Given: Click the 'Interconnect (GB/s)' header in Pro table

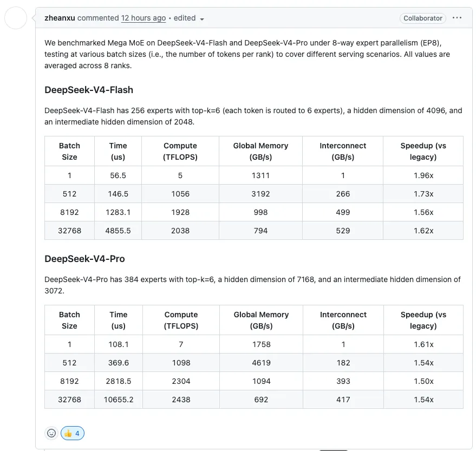Looking at the screenshot, I should coord(343,320).
